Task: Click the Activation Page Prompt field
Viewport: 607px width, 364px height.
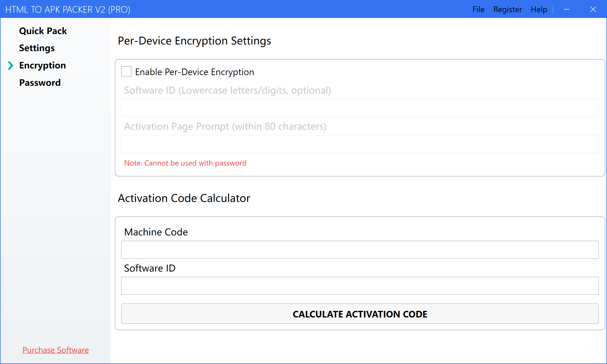Action: tap(360, 144)
